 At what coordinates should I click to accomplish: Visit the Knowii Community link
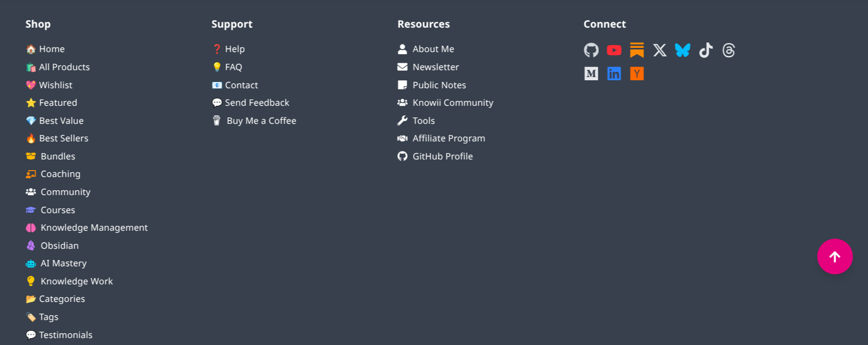(452, 103)
